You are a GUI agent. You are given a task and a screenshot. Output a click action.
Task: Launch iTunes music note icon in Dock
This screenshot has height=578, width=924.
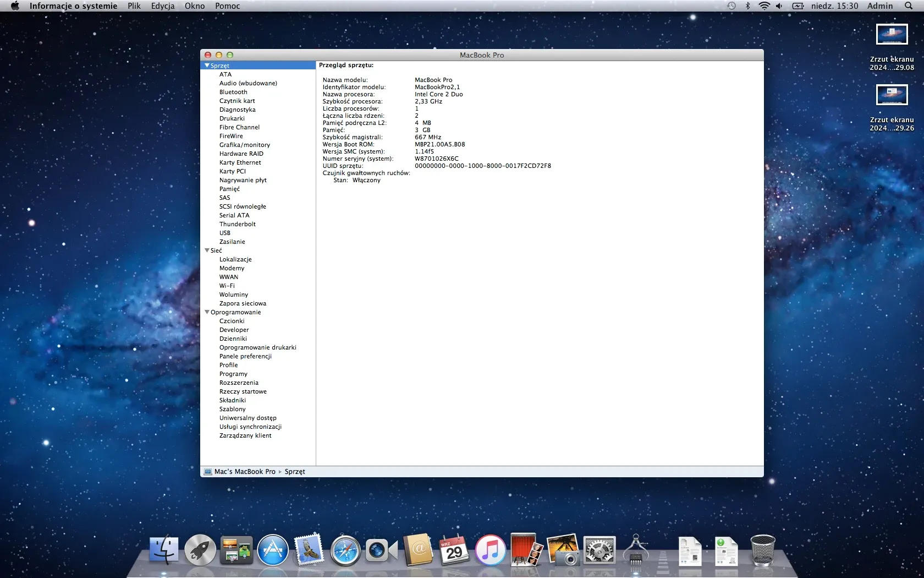(x=491, y=550)
